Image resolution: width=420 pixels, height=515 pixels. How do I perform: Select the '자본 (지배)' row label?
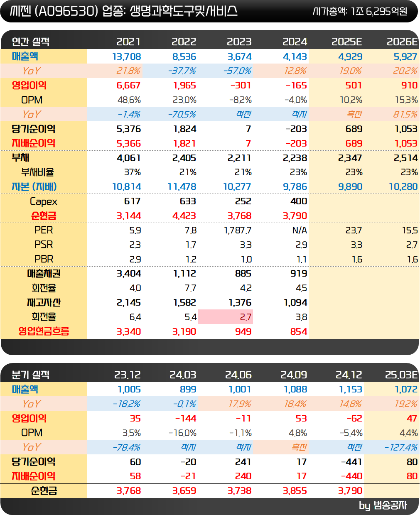(34, 187)
